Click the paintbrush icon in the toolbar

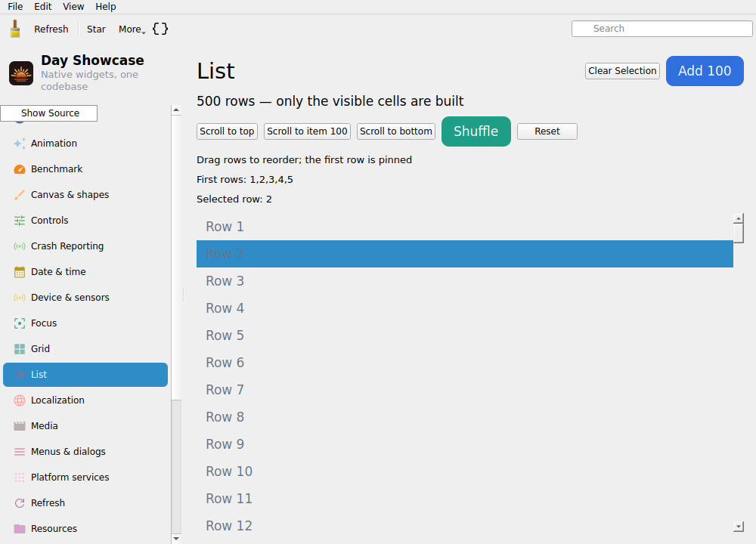[15, 29]
